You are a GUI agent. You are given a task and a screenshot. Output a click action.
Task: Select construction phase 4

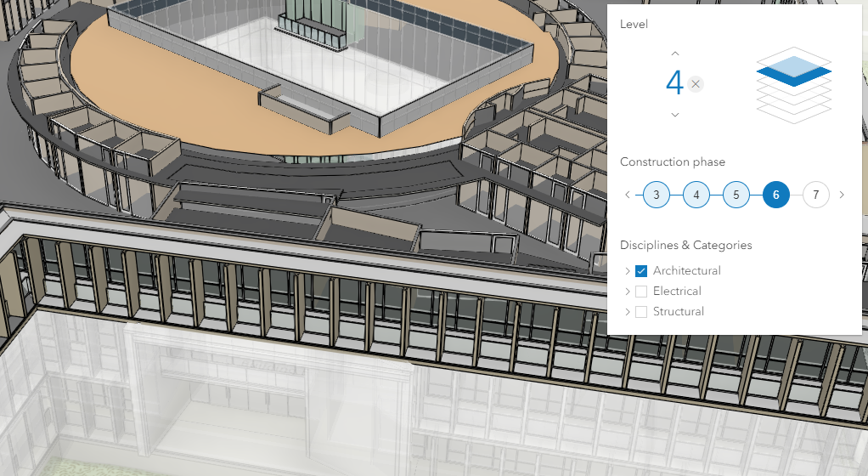click(x=696, y=195)
